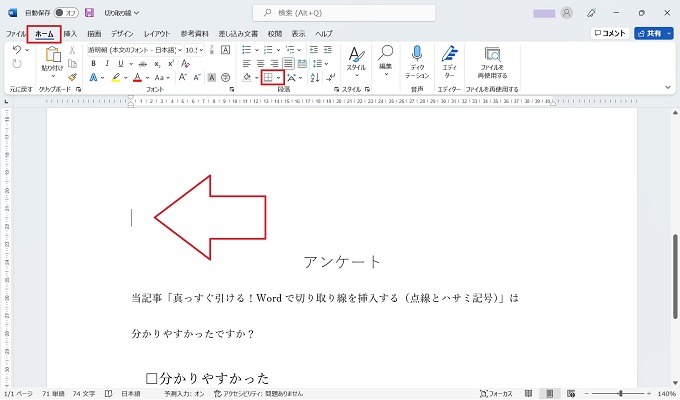The image size is (680, 400).
Task: Open the font color dropdown arrow
Action: (147, 78)
